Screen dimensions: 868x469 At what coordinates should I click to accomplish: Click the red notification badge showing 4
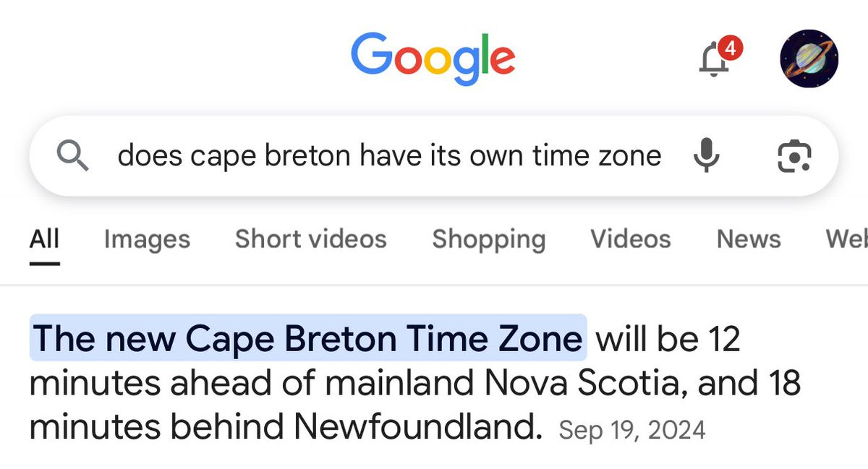(730, 48)
